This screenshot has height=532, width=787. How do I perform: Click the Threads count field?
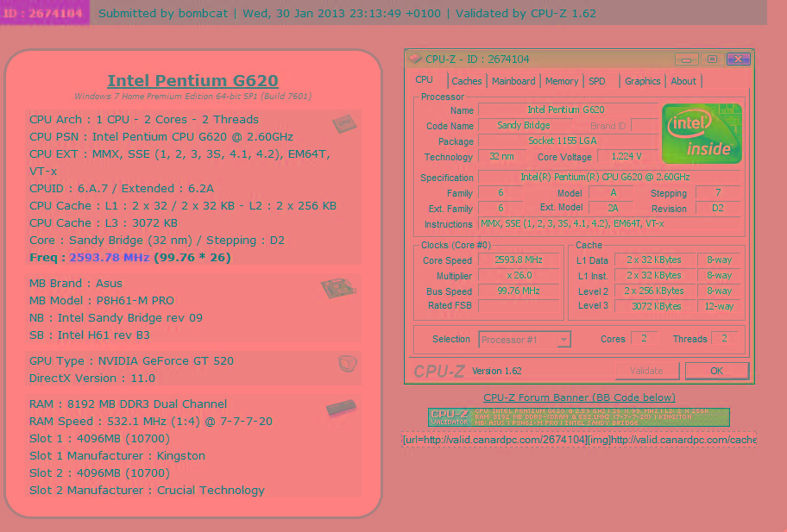coord(724,339)
